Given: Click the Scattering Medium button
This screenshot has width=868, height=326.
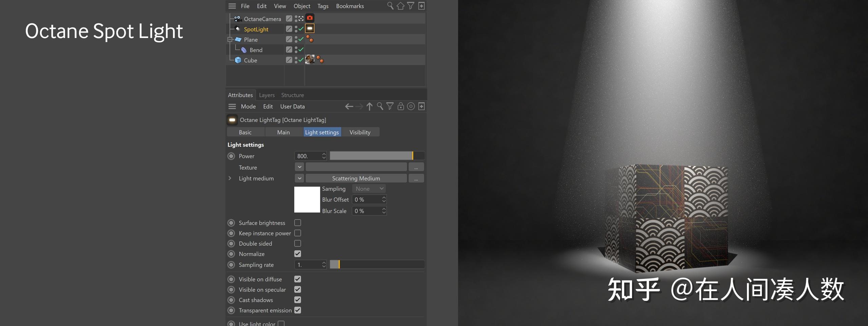Looking at the screenshot, I should click(356, 178).
